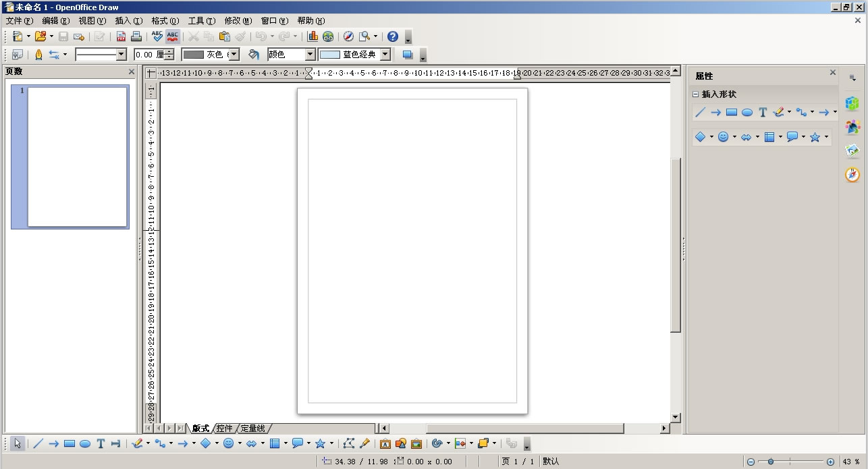Toggle Edit Points mode in the bottom toolbar

coord(348,443)
